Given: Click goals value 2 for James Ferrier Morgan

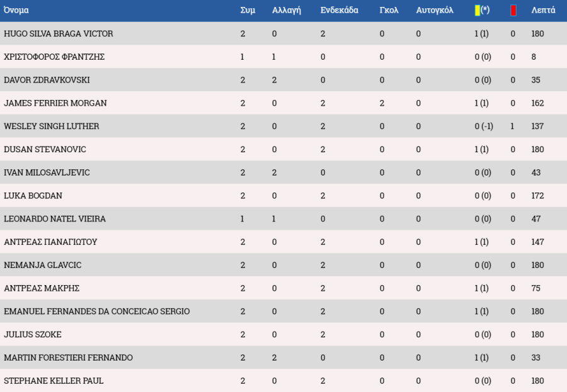Looking at the screenshot, I should click(382, 103).
